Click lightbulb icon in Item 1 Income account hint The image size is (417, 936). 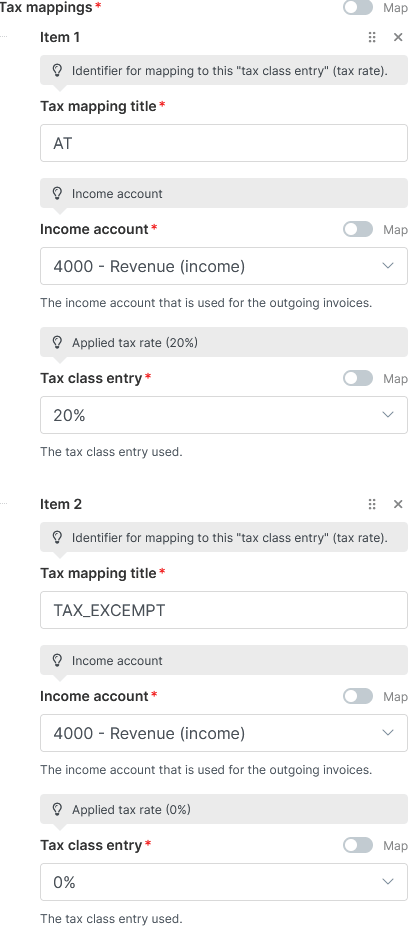point(57,193)
